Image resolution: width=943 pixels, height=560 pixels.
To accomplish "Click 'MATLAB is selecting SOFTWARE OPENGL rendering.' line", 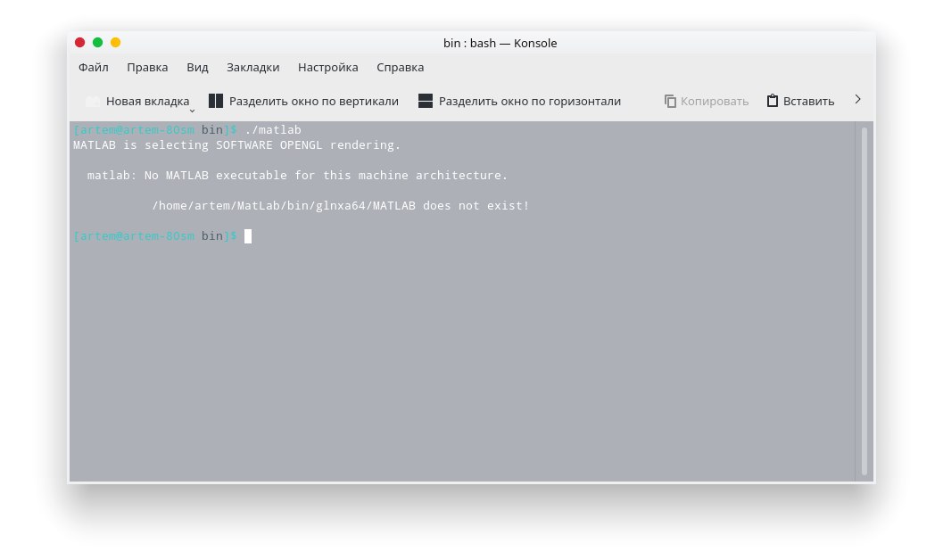I will (x=237, y=144).
